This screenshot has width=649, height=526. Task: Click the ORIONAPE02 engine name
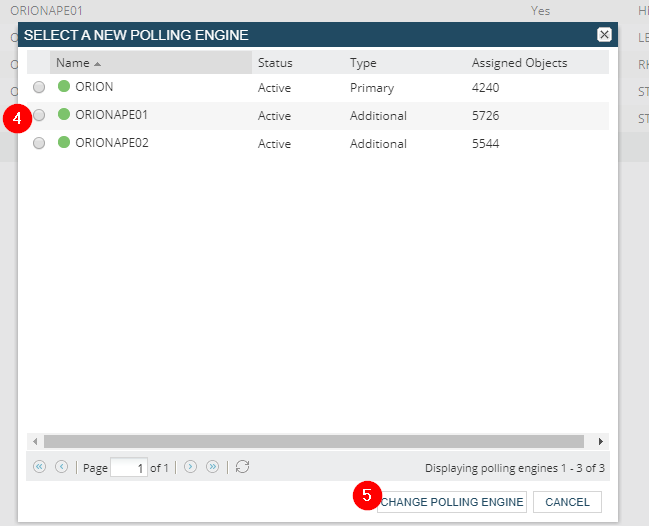coord(112,143)
